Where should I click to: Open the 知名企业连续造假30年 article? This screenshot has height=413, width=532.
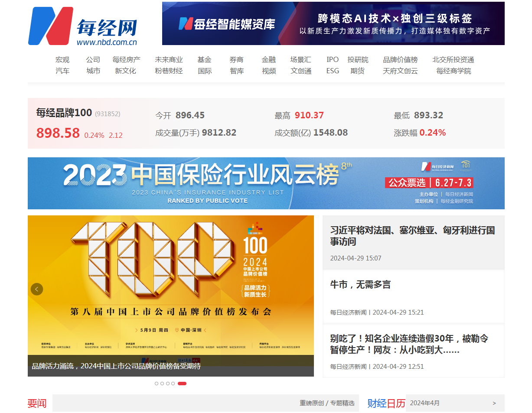click(409, 344)
